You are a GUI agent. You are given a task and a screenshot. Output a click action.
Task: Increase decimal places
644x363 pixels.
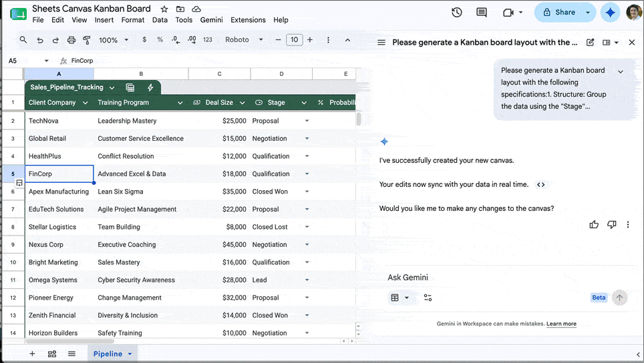[x=191, y=40]
